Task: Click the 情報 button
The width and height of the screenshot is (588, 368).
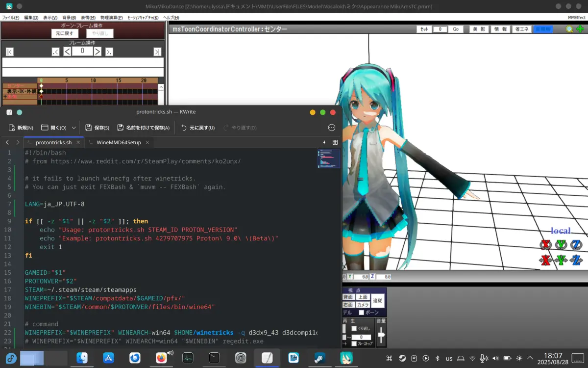Action: click(x=500, y=29)
